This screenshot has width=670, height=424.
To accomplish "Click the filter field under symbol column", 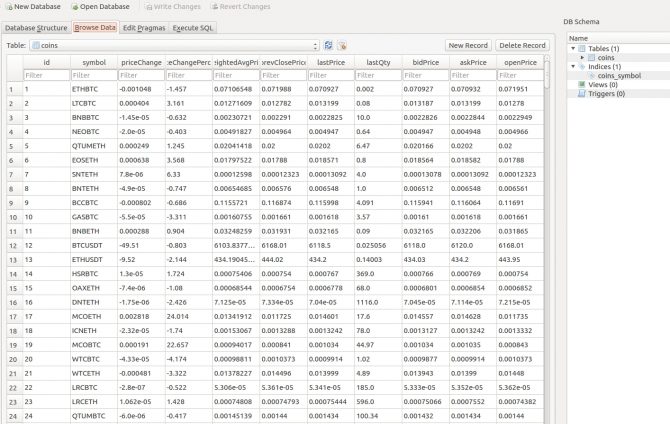I will (x=91, y=75).
